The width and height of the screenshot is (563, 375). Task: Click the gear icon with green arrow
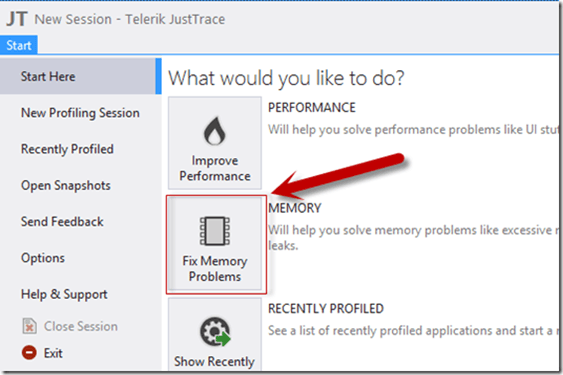(x=215, y=332)
